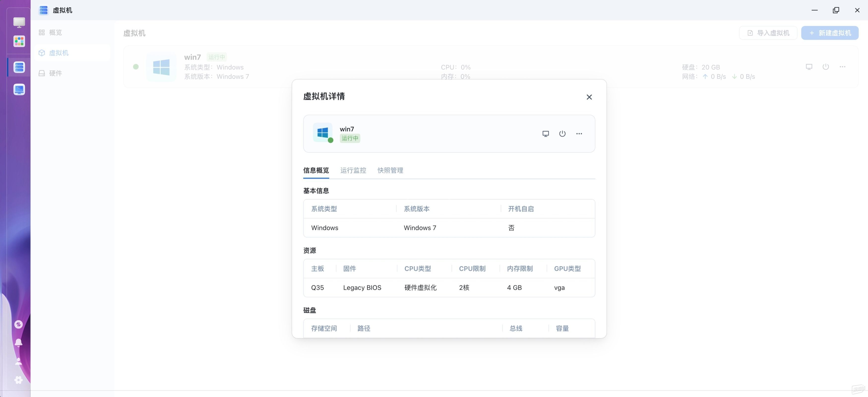This screenshot has height=397, width=868.
Task: Click the desktop monitor icon atop dock
Action: click(x=19, y=22)
